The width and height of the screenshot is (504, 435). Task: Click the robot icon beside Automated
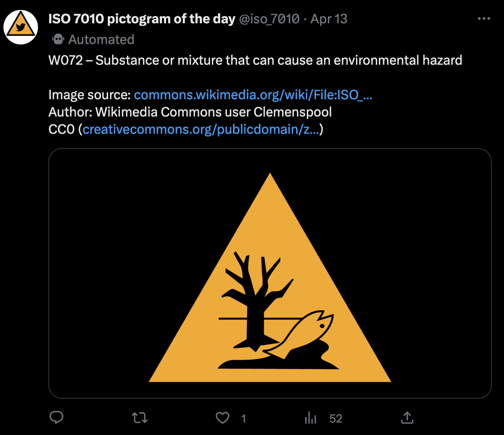click(x=58, y=39)
